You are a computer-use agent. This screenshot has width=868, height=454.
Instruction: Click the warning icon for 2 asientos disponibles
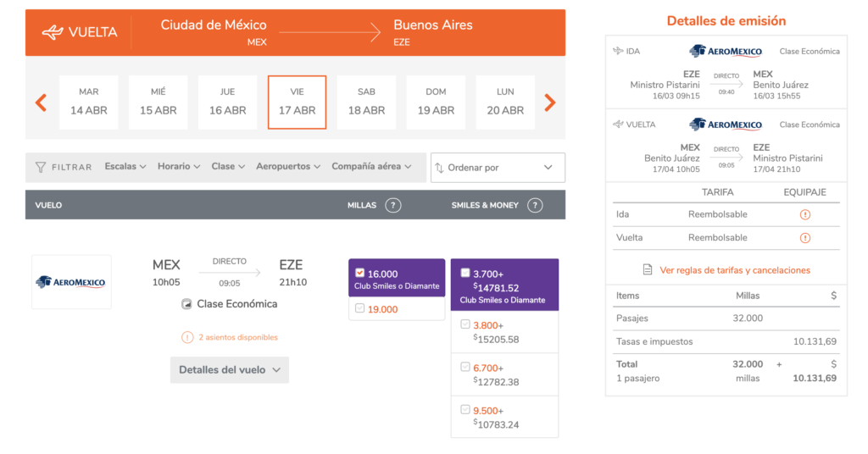tap(187, 337)
